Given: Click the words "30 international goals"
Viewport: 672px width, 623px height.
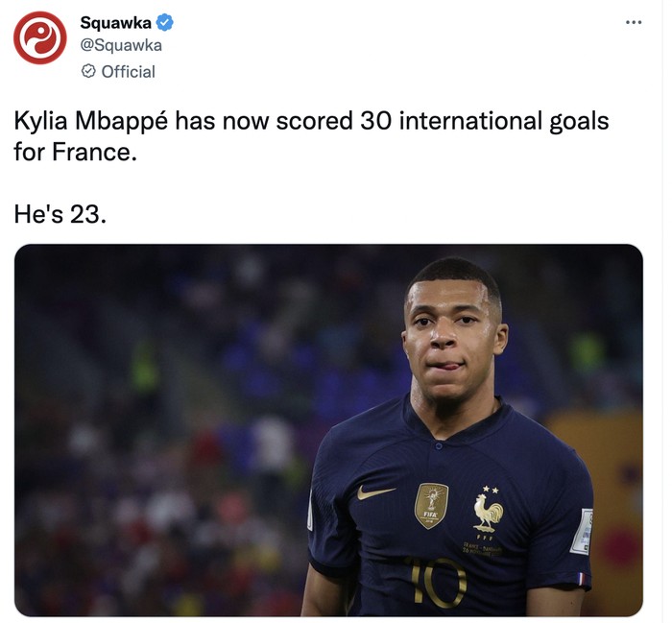Looking at the screenshot, I should point(484,122).
